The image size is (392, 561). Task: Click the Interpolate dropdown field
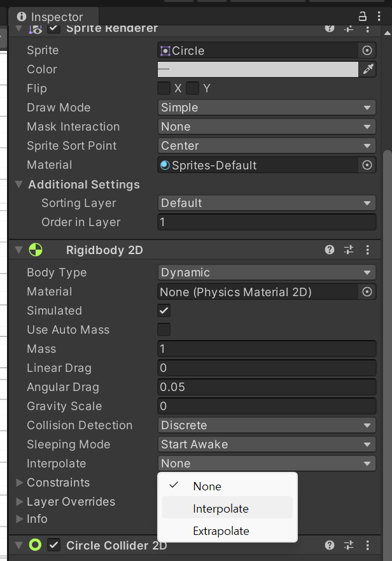click(x=267, y=464)
